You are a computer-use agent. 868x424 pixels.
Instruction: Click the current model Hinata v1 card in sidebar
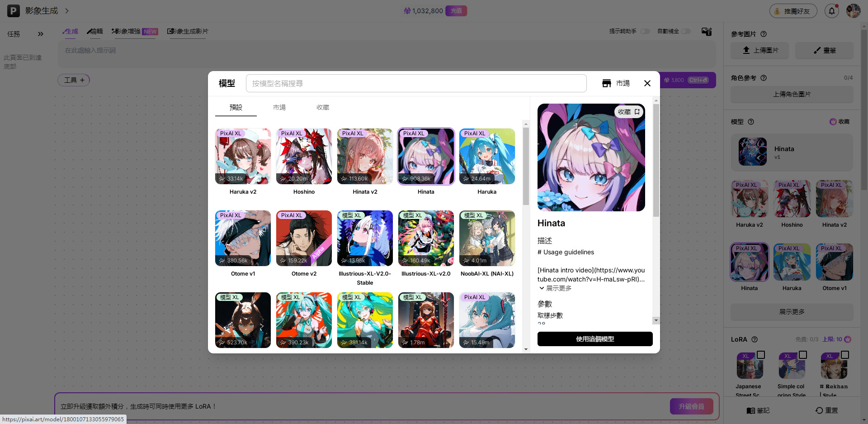(x=792, y=152)
